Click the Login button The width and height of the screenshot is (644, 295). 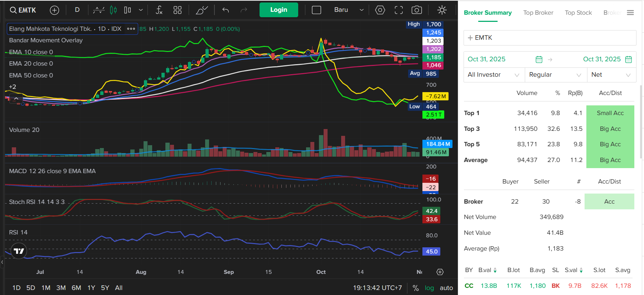click(279, 10)
